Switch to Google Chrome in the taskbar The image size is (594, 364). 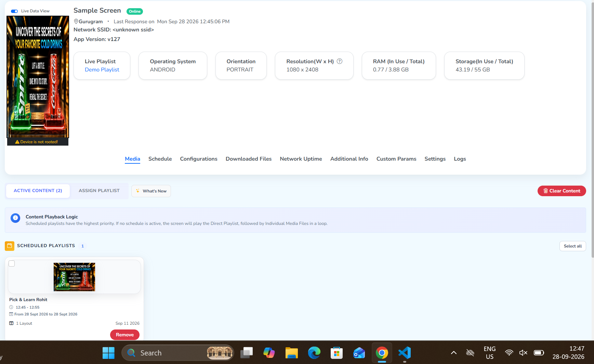382,353
